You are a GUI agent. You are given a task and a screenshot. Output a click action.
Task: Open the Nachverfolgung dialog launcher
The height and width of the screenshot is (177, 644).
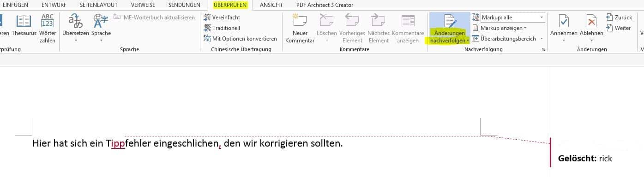pos(543,49)
